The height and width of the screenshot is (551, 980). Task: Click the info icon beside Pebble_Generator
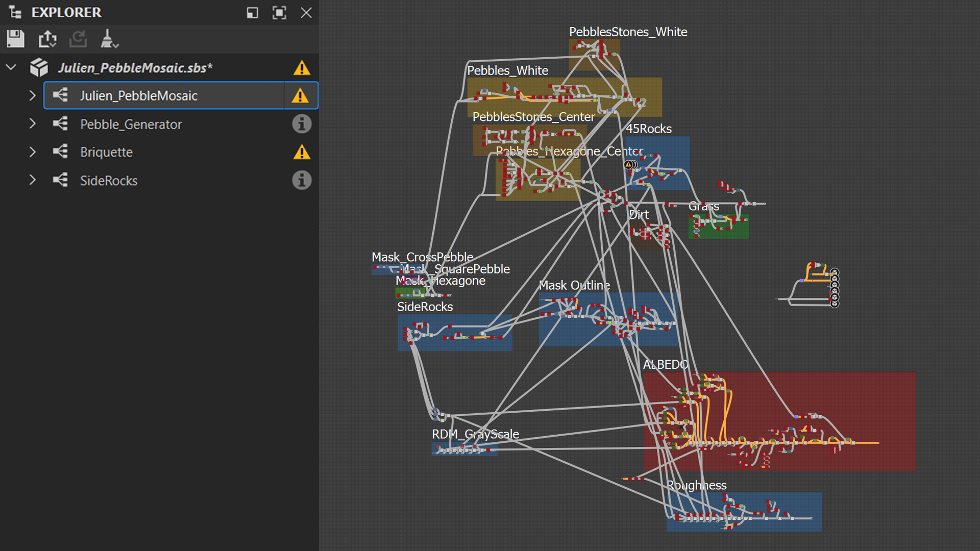pos(301,123)
